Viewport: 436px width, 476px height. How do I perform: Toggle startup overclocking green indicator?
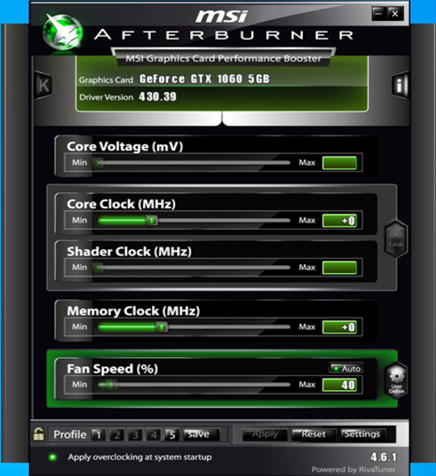coord(52,457)
